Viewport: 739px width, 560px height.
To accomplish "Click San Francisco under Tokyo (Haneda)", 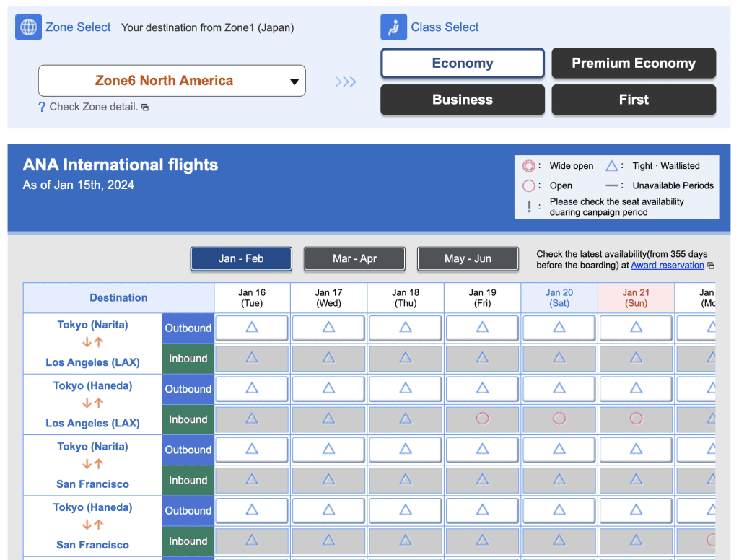I will click(93, 545).
